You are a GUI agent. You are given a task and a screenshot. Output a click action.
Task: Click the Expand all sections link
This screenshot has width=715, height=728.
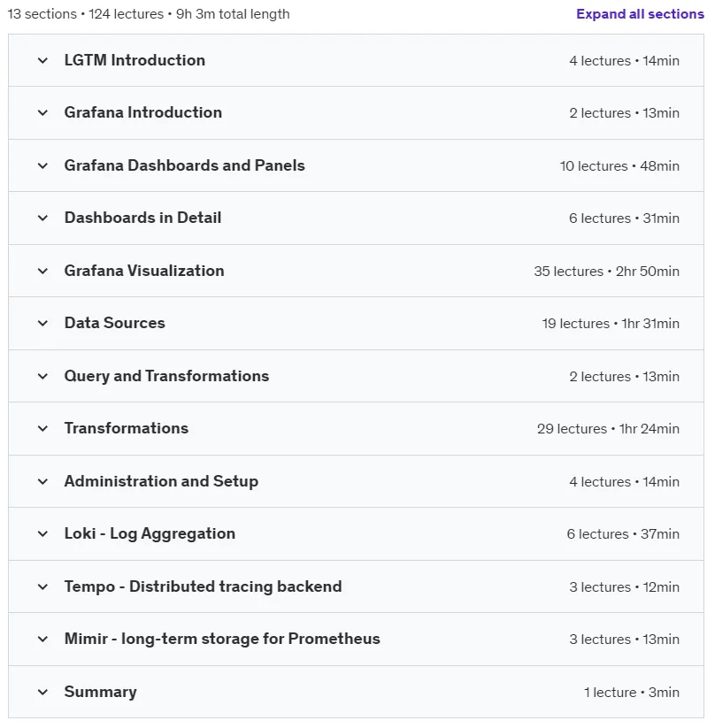point(640,14)
